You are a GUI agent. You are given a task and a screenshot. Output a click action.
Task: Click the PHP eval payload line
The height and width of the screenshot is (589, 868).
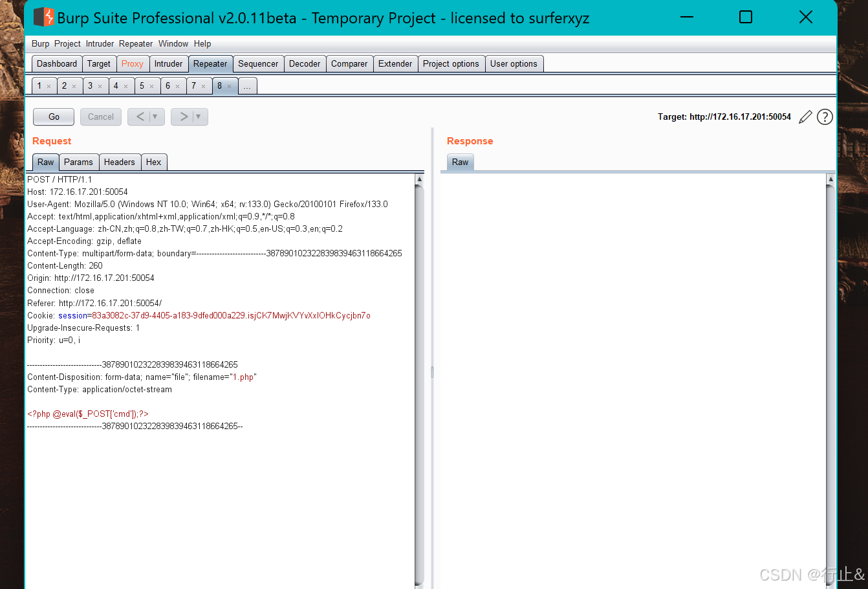pos(88,414)
